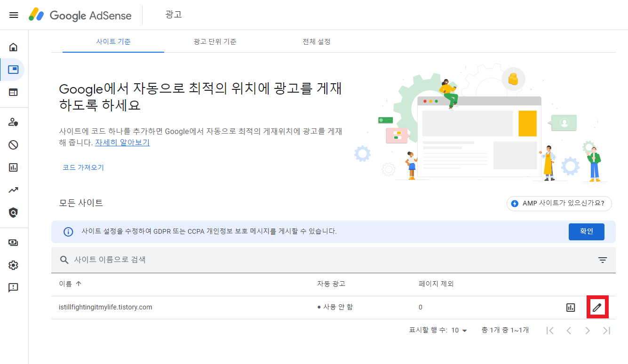Image resolution: width=628 pixels, height=364 pixels.
Task: Open the Sites sidebar icon
Action: click(x=13, y=92)
